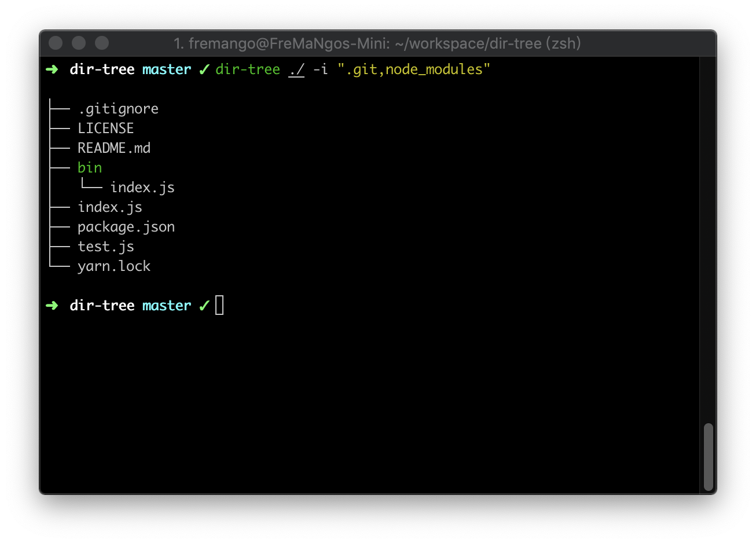Click the green dir-tree command word
Screen dimensions: 756x543
coord(248,69)
